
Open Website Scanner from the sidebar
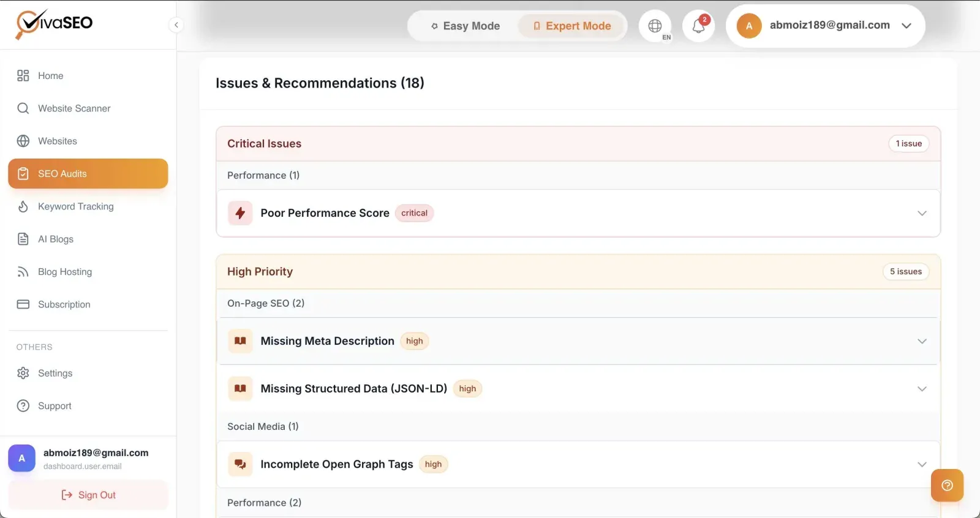click(88, 108)
